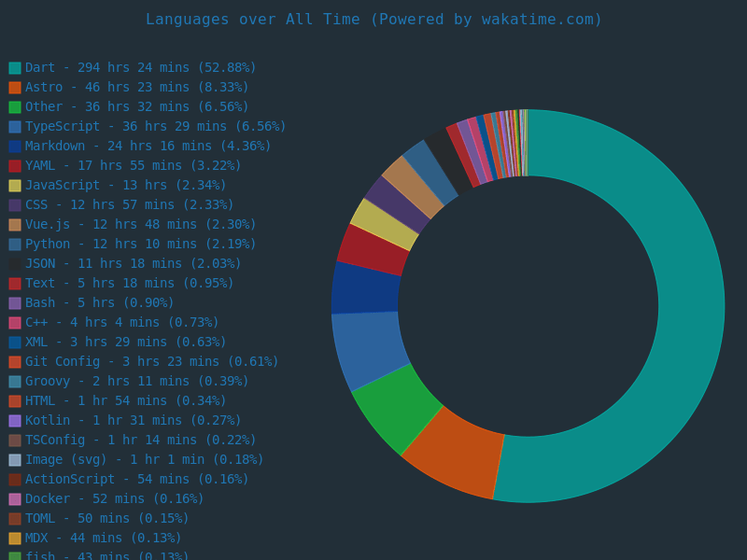This screenshot has height=560, width=747.
Task: Select the Image (svg) legend entry
Action: [x=144, y=460]
